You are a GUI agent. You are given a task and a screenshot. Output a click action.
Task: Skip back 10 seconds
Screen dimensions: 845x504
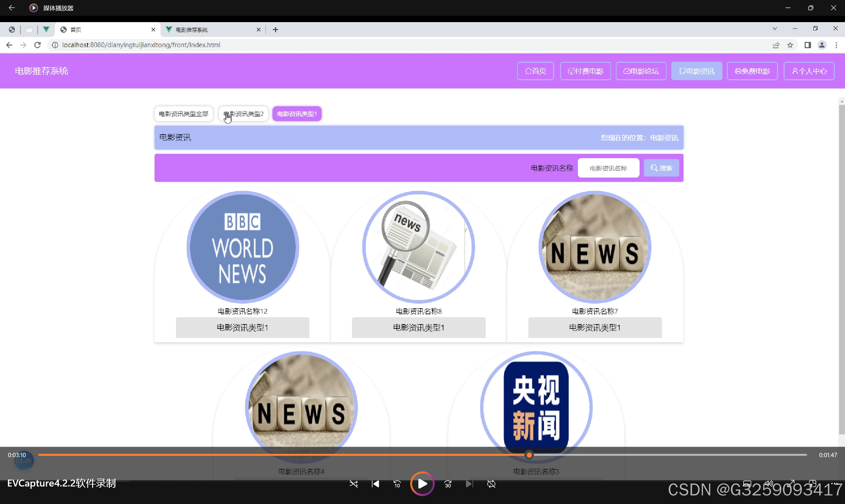click(397, 484)
